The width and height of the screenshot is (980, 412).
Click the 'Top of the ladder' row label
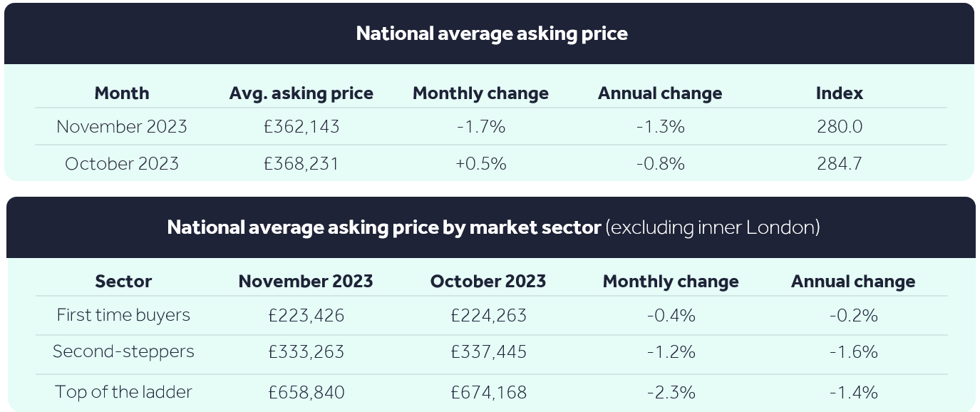click(x=123, y=392)
